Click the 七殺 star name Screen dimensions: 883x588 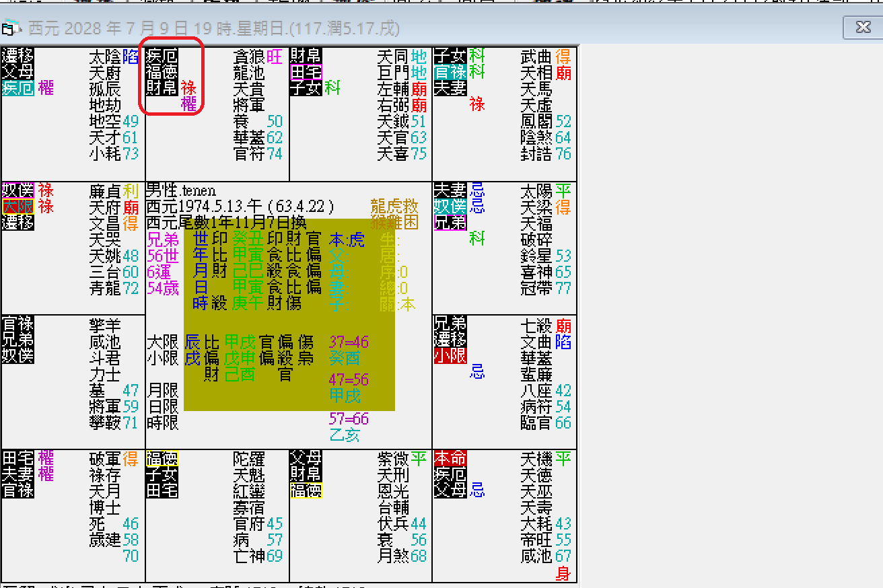coord(537,325)
